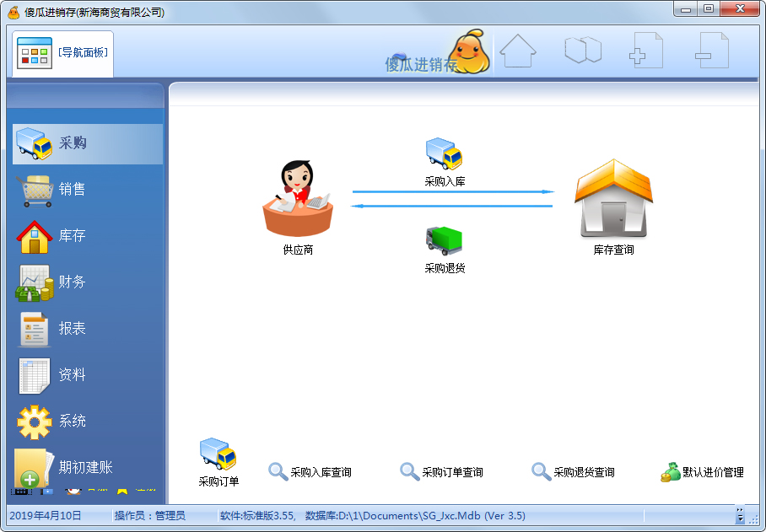Click the down chevron at bottom-right corner

pyautogui.click(x=740, y=518)
